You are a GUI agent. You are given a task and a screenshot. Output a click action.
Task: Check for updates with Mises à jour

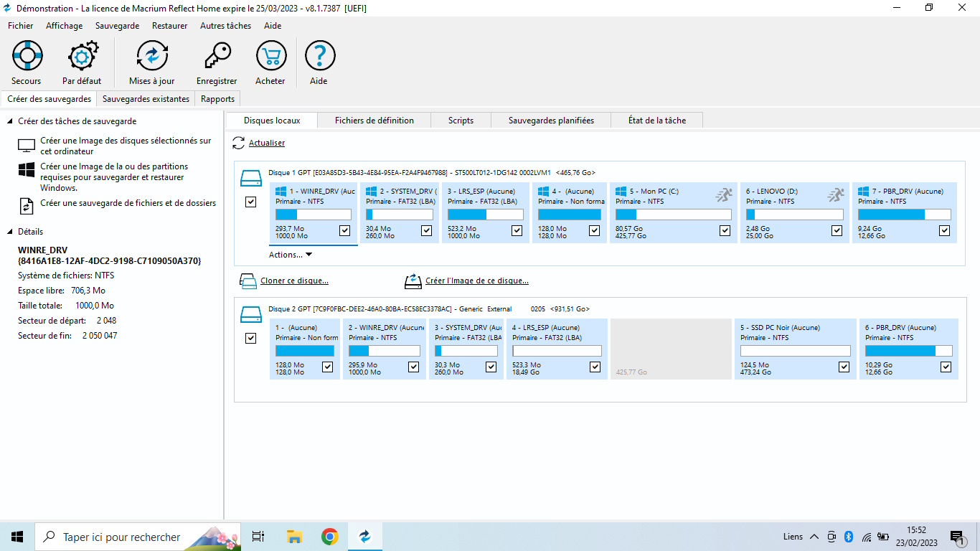tap(152, 55)
